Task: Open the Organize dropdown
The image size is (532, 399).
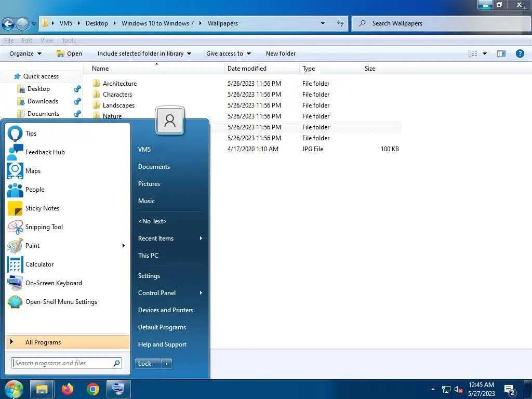Action: pyautogui.click(x=25, y=54)
